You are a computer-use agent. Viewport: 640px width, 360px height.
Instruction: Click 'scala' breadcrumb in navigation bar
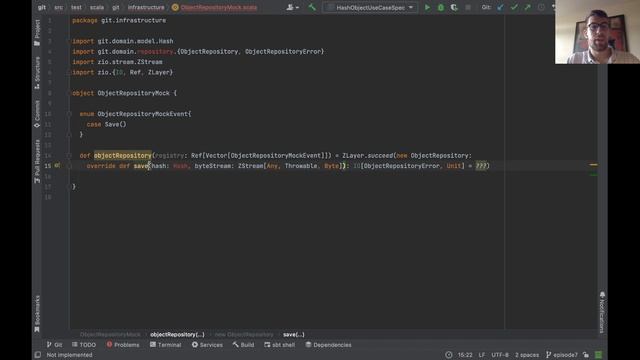tap(97, 7)
